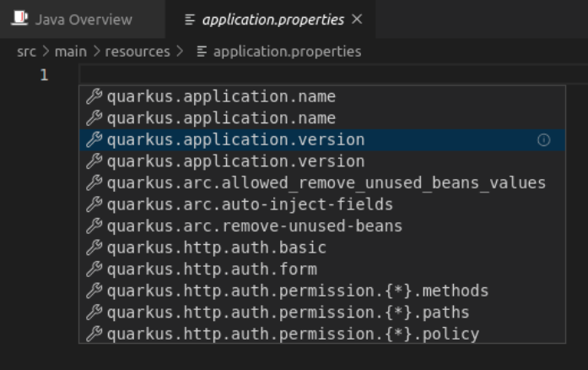Choose quarkus.arc.auto-inject-fields suggestion
588x370 pixels.
click(322, 204)
